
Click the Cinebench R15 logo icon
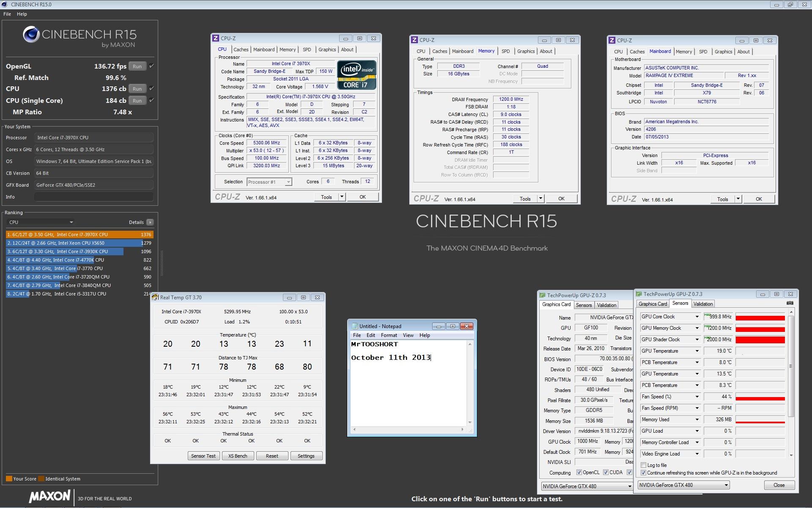pos(31,35)
